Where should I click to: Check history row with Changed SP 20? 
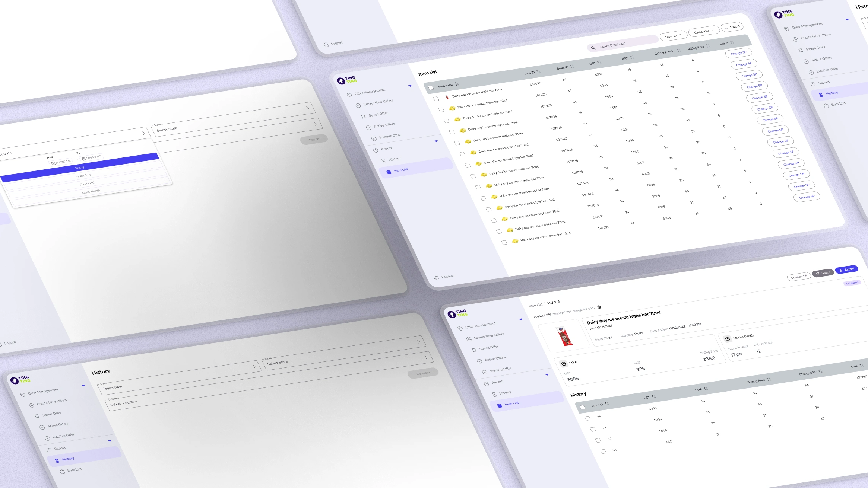tap(598, 440)
